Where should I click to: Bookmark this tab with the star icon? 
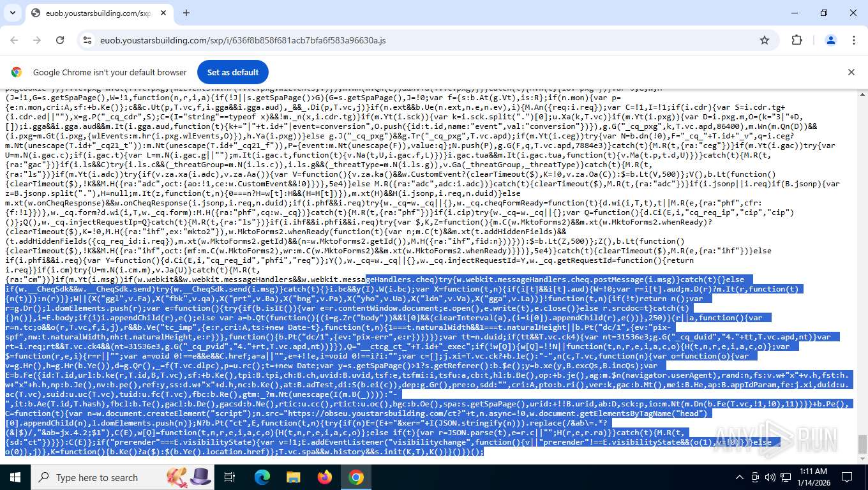tap(765, 40)
